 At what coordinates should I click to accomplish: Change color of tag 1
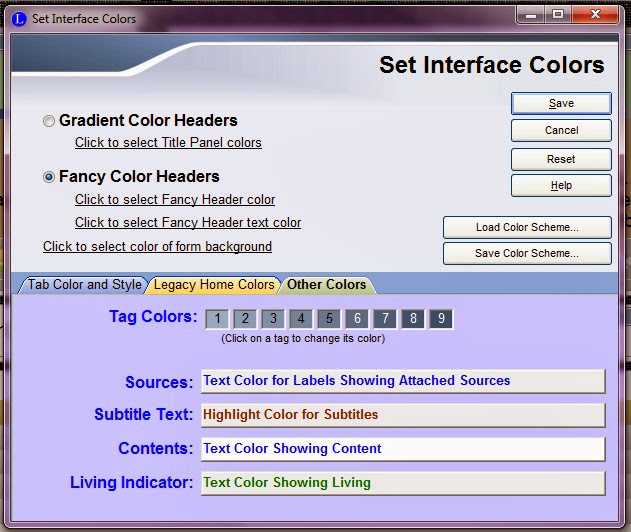pos(217,319)
